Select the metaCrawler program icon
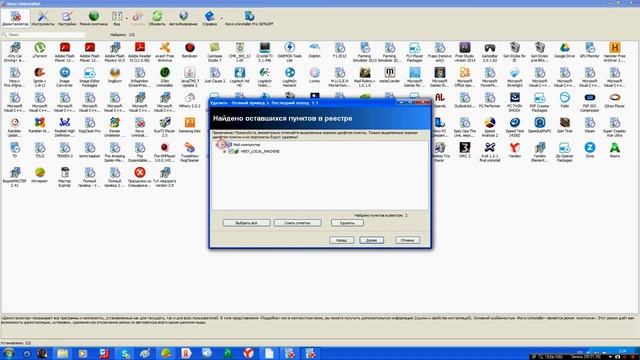Viewport: 640px width, 360px height. click(x=389, y=76)
